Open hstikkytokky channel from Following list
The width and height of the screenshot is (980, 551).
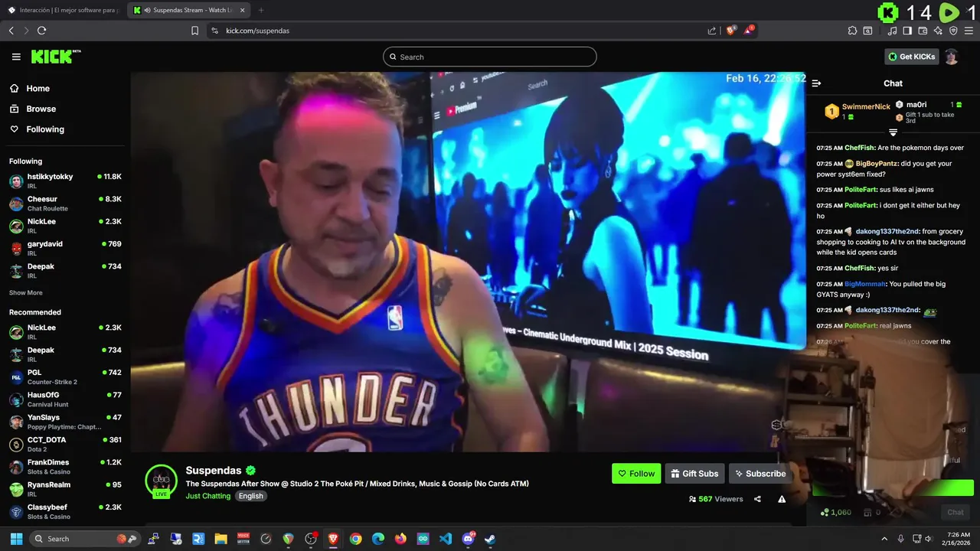[x=65, y=181]
